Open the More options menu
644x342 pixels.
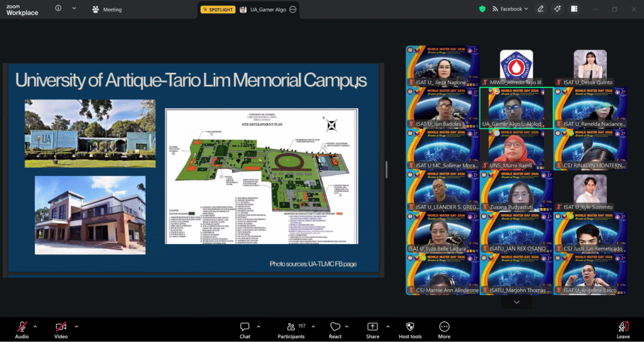444,327
